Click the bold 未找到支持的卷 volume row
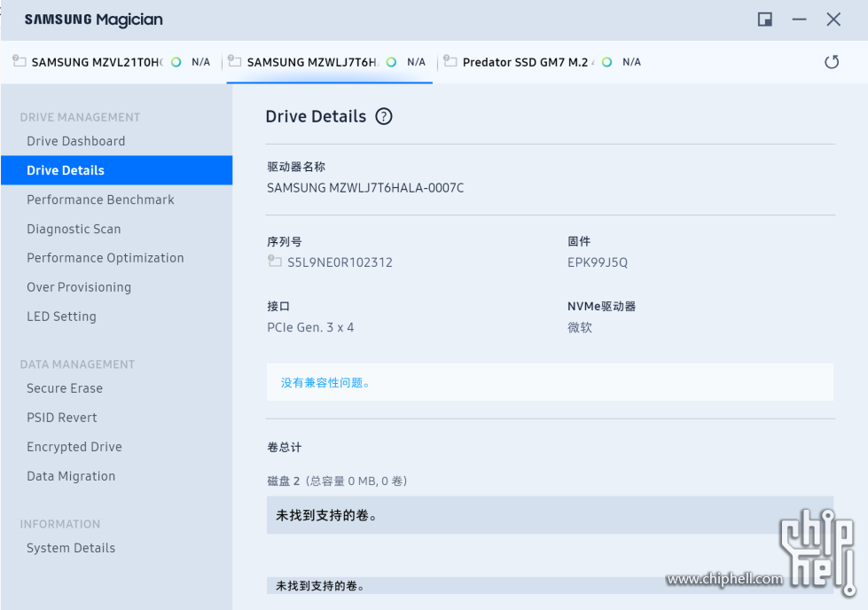 550,515
